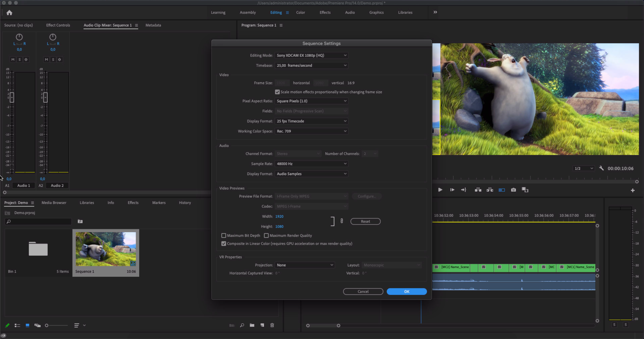644x339 pixels.
Task: Open the Editing Mode dropdown
Action: coord(311,55)
